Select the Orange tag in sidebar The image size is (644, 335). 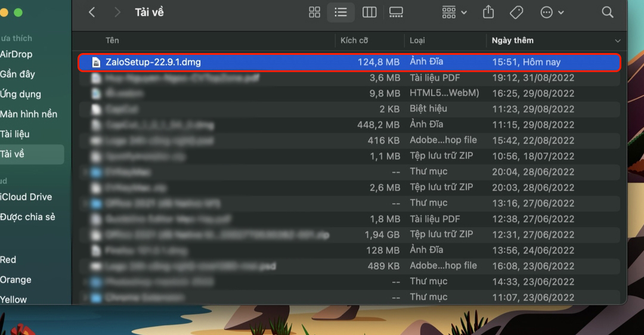click(16, 280)
